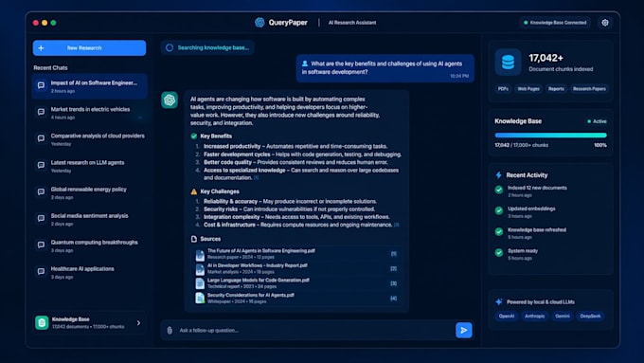Select the OpenAI provider chip
Image resolution: width=644 pixels, height=363 pixels.
507,317
